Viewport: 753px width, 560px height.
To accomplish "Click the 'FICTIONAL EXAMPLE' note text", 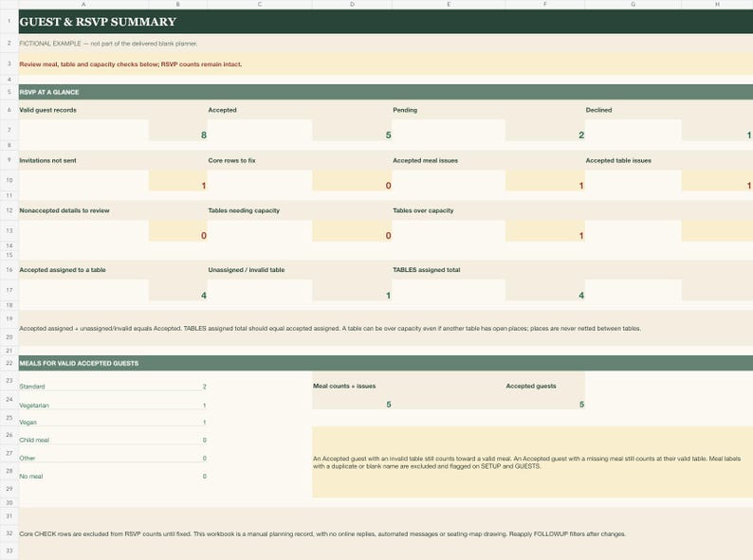I will coord(108,44).
